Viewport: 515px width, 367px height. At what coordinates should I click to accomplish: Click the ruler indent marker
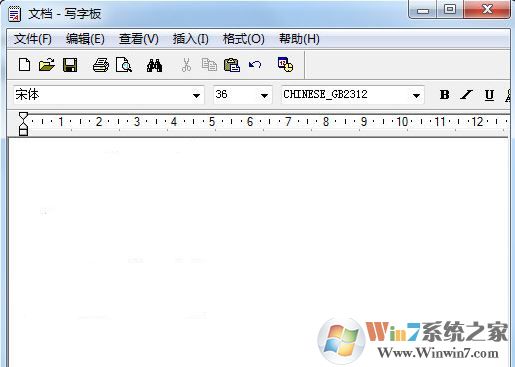pyautogui.click(x=23, y=124)
